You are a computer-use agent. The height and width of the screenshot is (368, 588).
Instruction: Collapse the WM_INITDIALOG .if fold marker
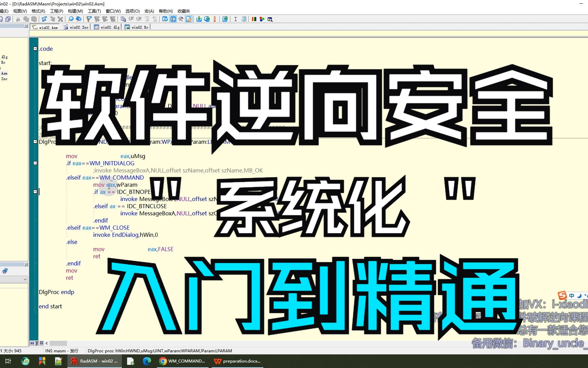(35, 163)
